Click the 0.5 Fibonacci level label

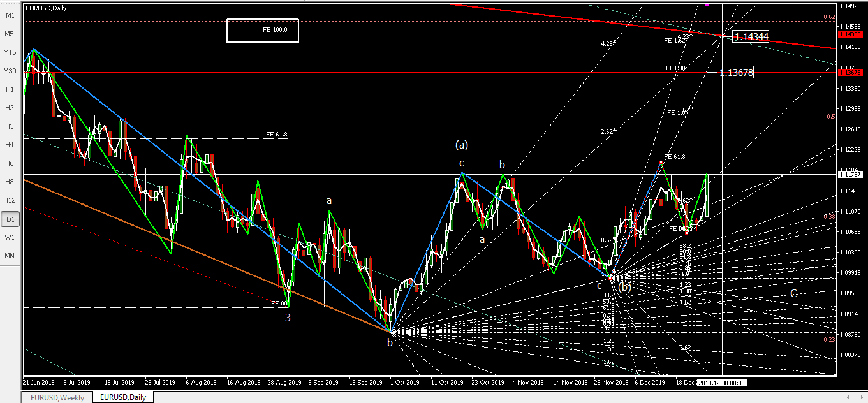click(831, 117)
